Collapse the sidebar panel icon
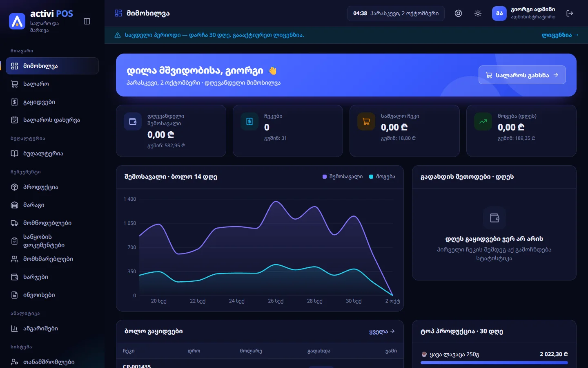 pyautogui.click(x=87, y=21)
